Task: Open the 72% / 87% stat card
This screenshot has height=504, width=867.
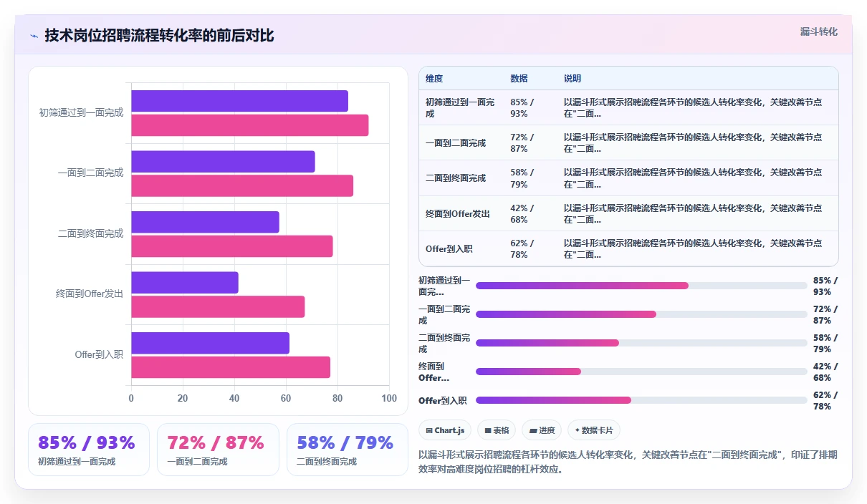Action: pos(218,450)
